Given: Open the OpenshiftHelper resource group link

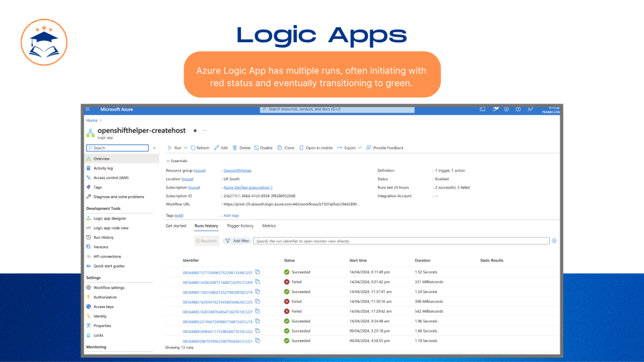Looking at the screenshot, I should [237, 170].
